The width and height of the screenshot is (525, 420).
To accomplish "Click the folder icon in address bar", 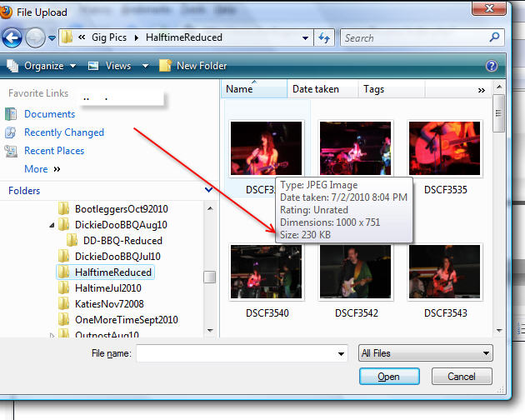I will 67,37.
